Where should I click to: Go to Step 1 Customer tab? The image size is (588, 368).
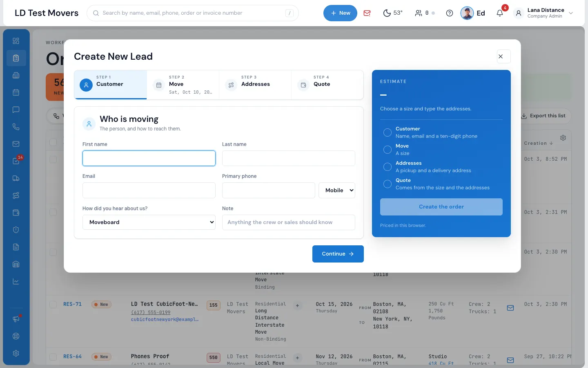click(x=110, y=85)
